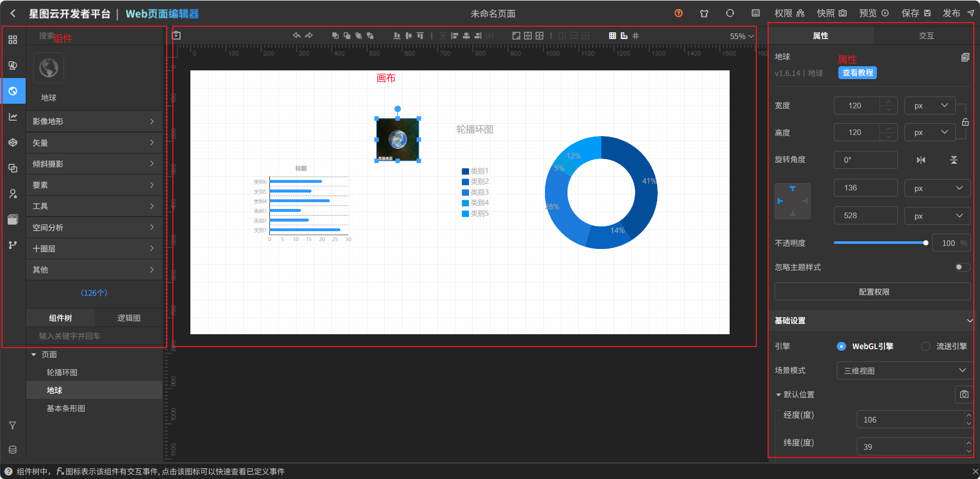Collapse the 页面 tree node
Viewport: 980px width, 479px height.
[x=34, y=354]
